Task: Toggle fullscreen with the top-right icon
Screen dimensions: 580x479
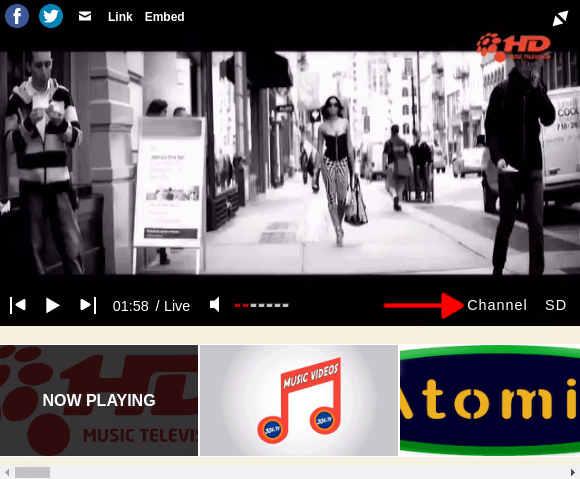Action: tap(560, 18)
